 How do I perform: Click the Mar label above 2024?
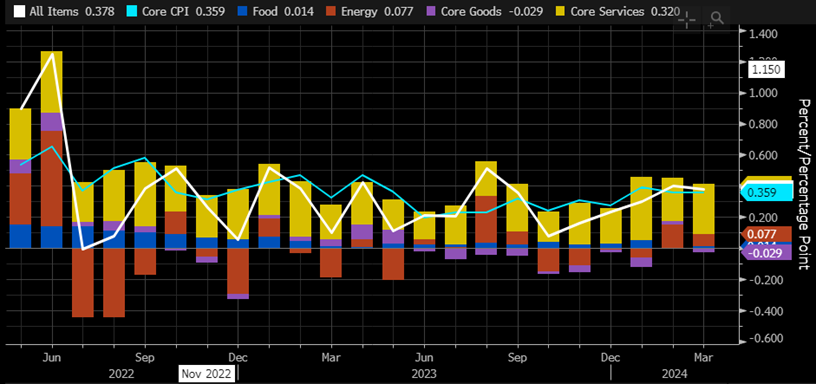tap(703, 358)
